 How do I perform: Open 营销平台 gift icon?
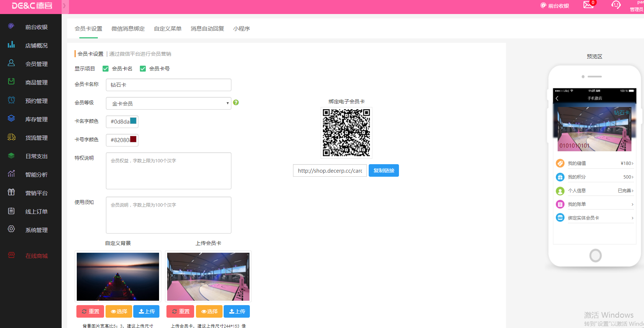point(11,192)
